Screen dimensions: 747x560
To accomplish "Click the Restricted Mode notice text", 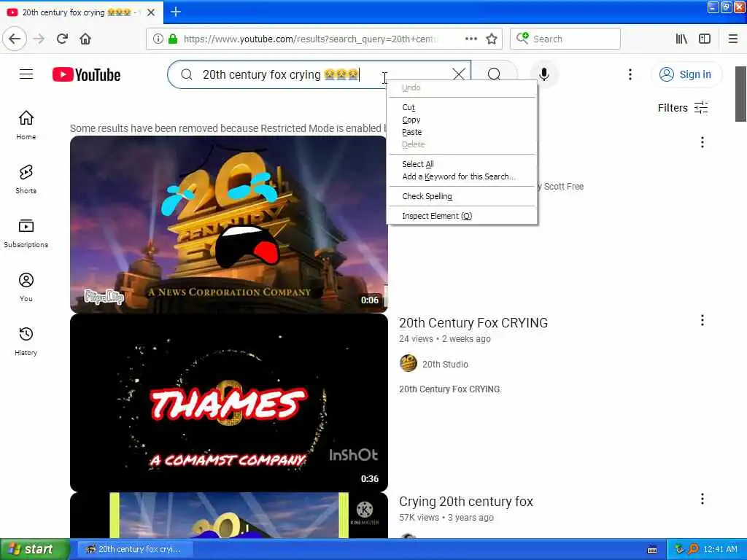I will [x=228, y=128].
